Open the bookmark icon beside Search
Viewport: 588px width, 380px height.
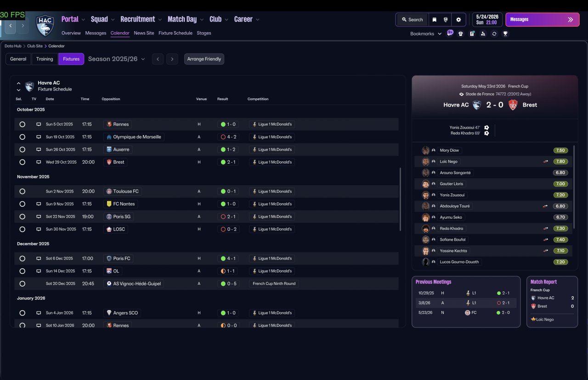pos(434,20)
